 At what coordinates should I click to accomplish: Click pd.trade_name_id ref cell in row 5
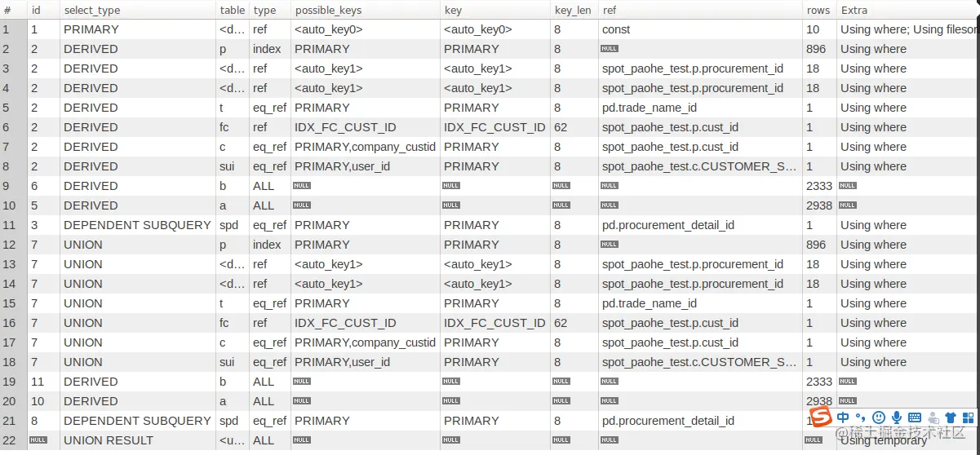[x=650, y=108]
